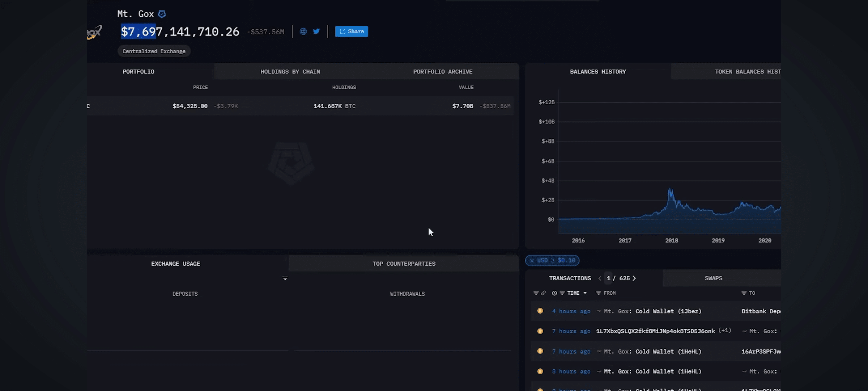The image size is (868, 391).
Task: Switch to the Swaps tab
Action: pos(713,278)
